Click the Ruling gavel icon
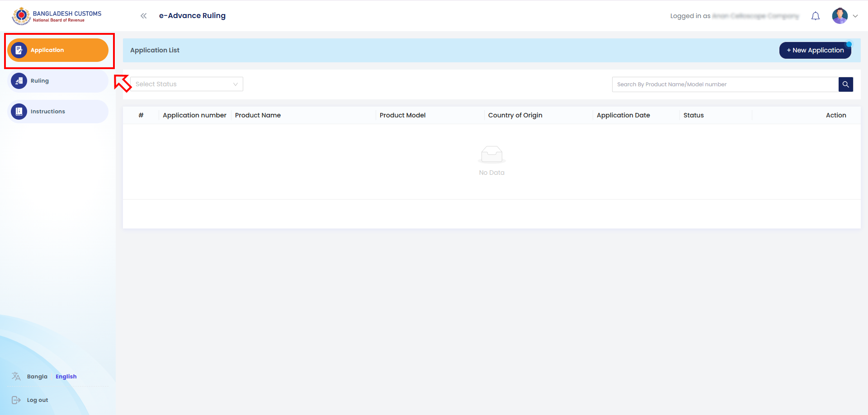Screen dimensions: 868x415 pyautogui.click(x=19, y=81)
